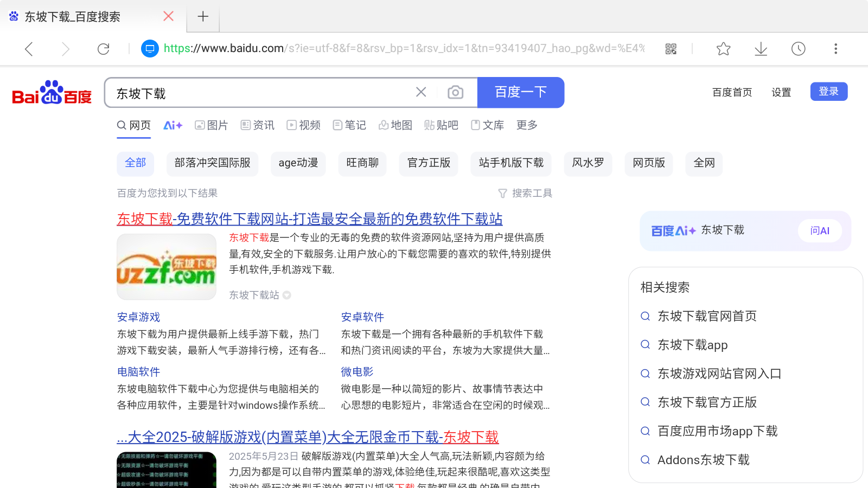Click the 登录 button

[829, 91]
